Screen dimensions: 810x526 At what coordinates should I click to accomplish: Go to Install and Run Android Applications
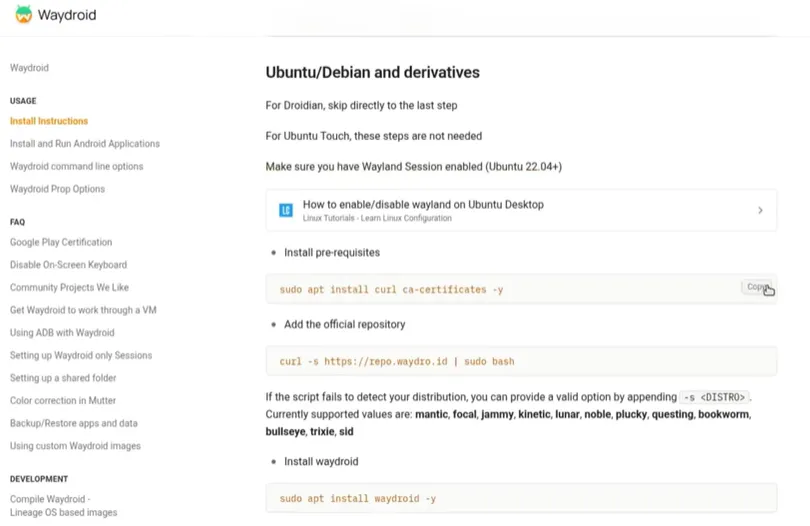pos(85,144)
